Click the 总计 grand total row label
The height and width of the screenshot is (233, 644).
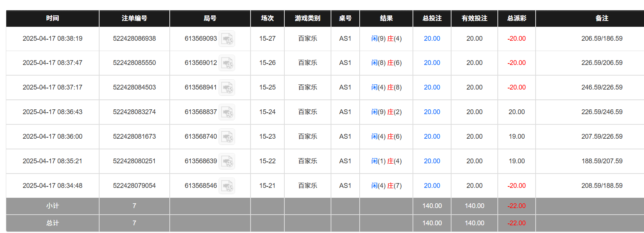click(x=53, y=223)
